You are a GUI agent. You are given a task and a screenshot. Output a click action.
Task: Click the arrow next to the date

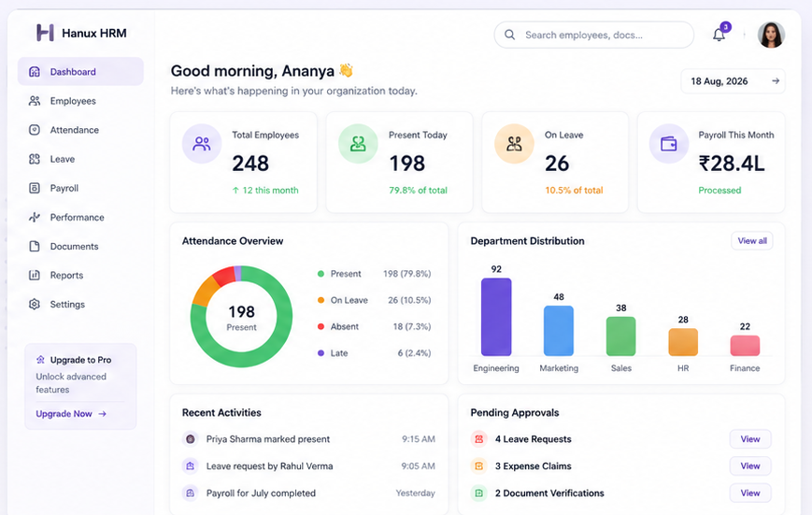coord(776,80)
